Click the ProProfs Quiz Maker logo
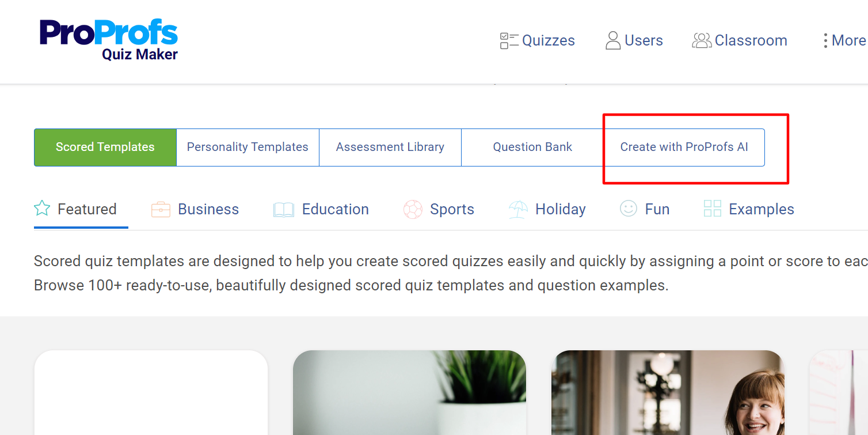This screenshot has height=435, width=868. pos(109,39)
